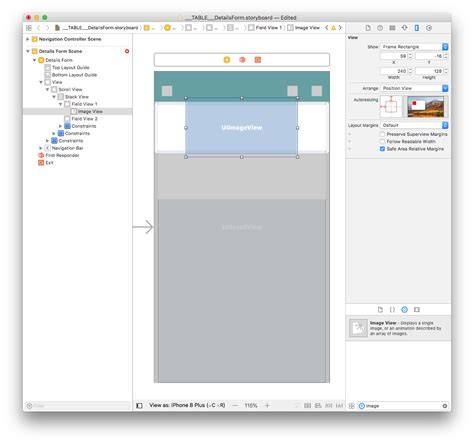Click View as: iPhone 8 Plus
This screenshot has height=444, width=474.
point(187,405)
